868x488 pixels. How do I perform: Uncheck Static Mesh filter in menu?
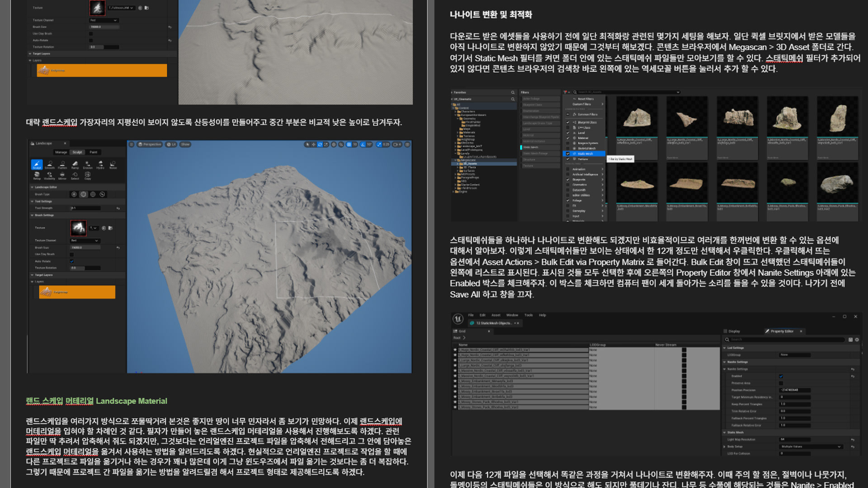tap(568, 154)
